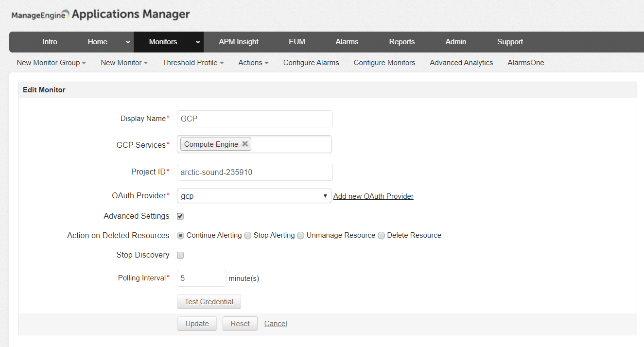
Task: Open the Alarms tab
Action: tap(347, 42)
